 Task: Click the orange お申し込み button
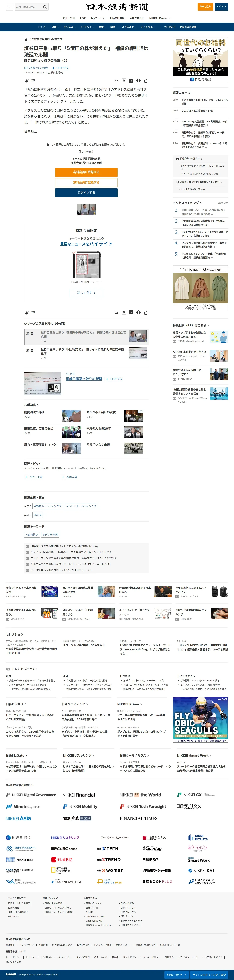click(205, 7)
